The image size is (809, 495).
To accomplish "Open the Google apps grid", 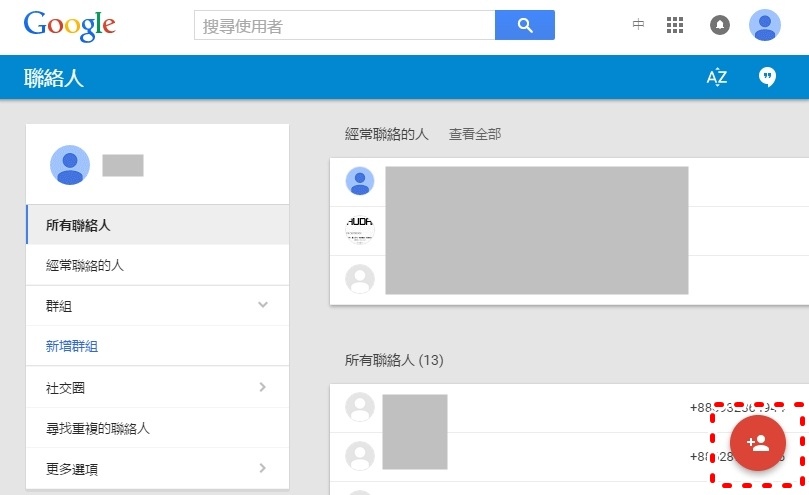I will click(x=675, y=25).
